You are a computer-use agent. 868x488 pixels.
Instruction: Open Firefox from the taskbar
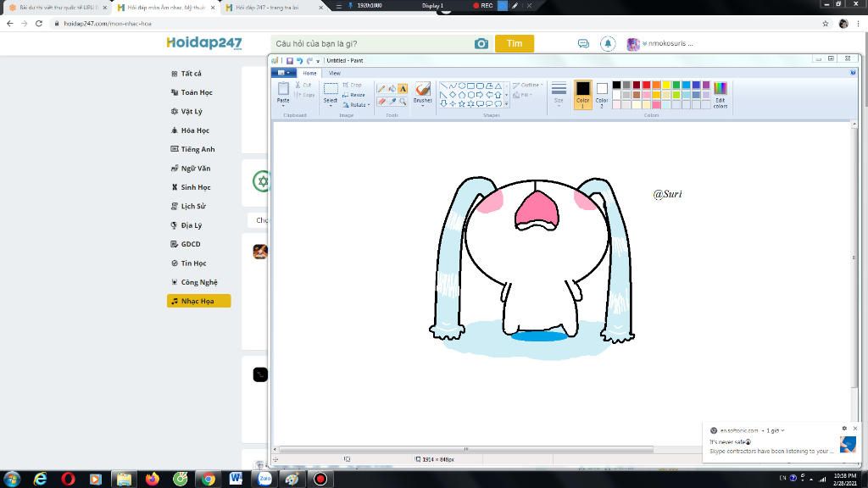[x=153, y=479]
